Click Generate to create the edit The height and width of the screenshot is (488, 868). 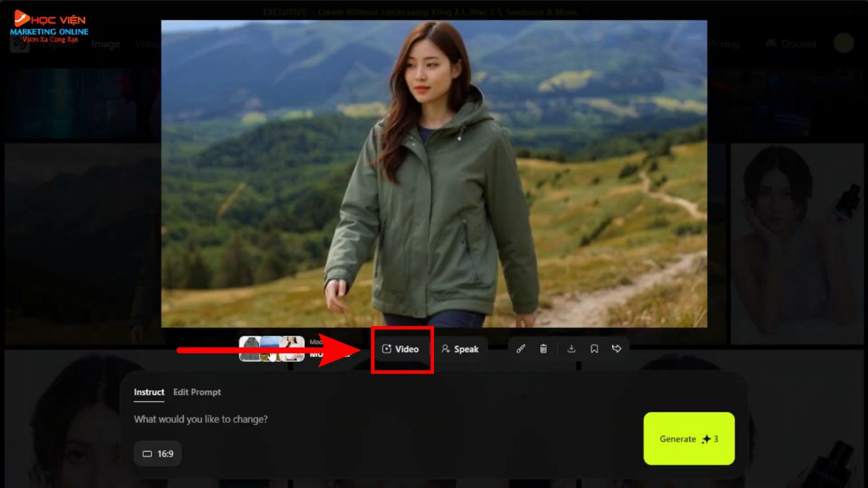click(x=687, y=438)
